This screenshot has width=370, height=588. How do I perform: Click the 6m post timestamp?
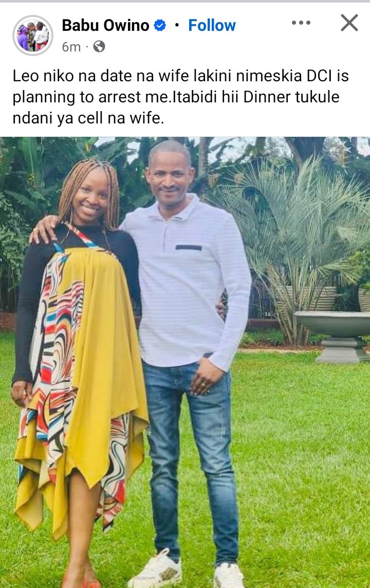coord(71,47)
